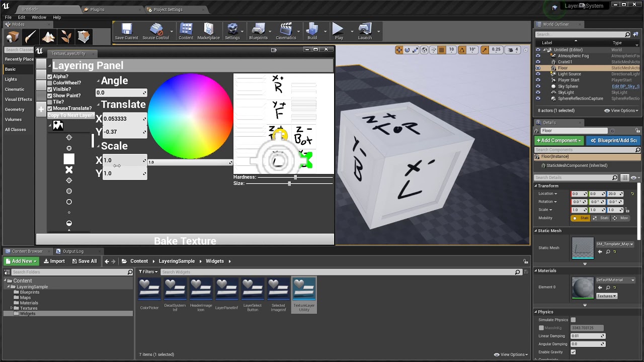The width and height of the screenshot is (644, 362).
Task: Select the Foliage mode icon
Action: pos(66,37)
